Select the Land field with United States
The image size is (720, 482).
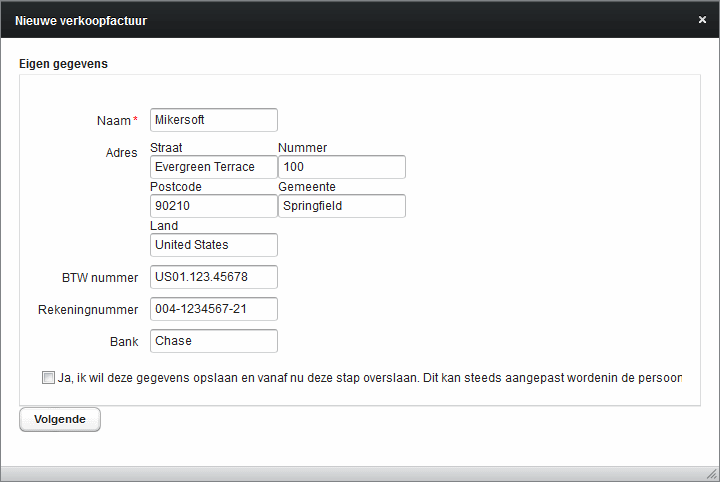(x=214, y=245)
